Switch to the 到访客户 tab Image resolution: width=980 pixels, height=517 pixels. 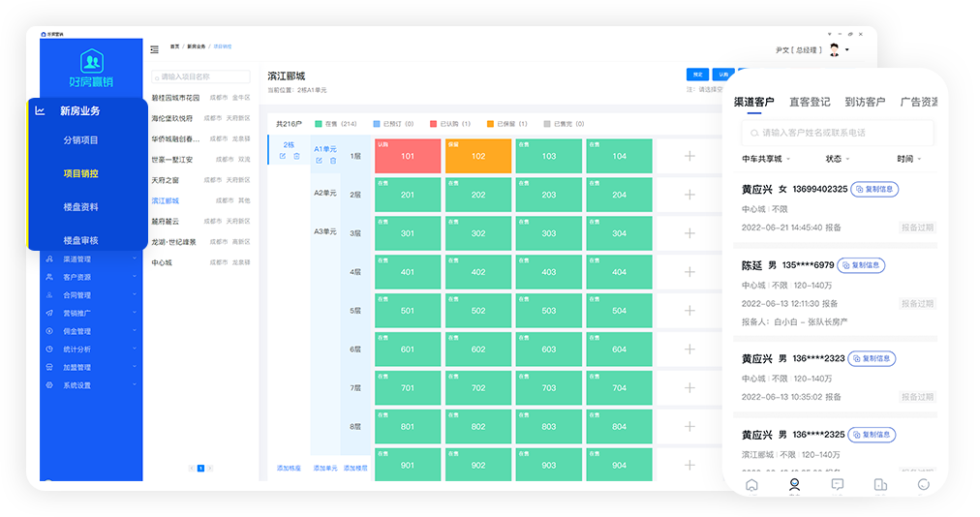tap(865, 102)
